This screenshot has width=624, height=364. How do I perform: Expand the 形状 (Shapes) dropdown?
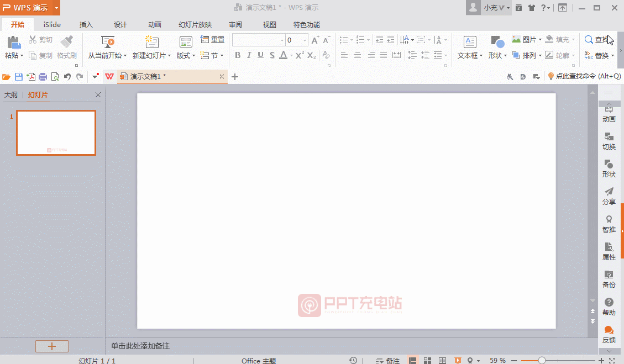505,56
